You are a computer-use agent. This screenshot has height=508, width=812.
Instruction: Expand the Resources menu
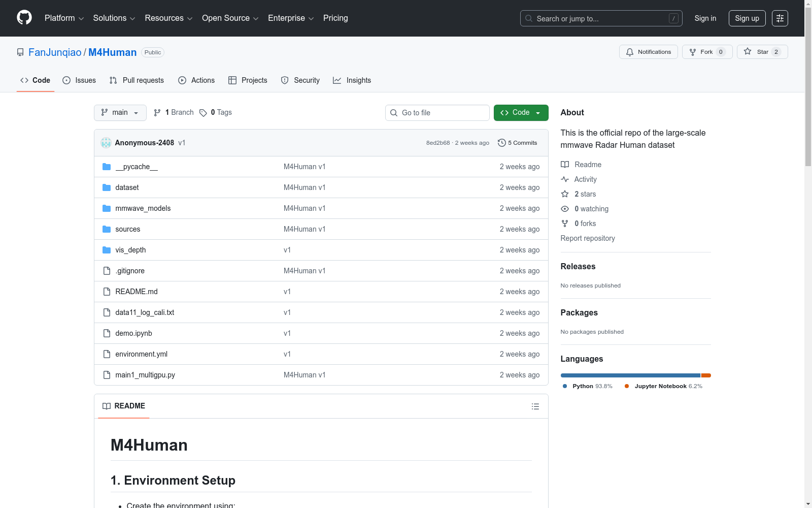(169, 18)
